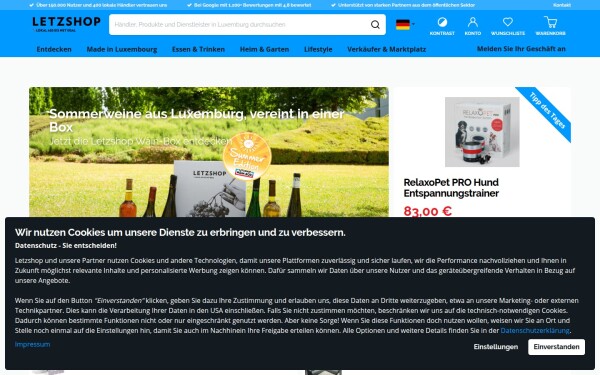Click the Tipp des Tages ribbon
Viewport: 600px width, 375px height.
548,110
